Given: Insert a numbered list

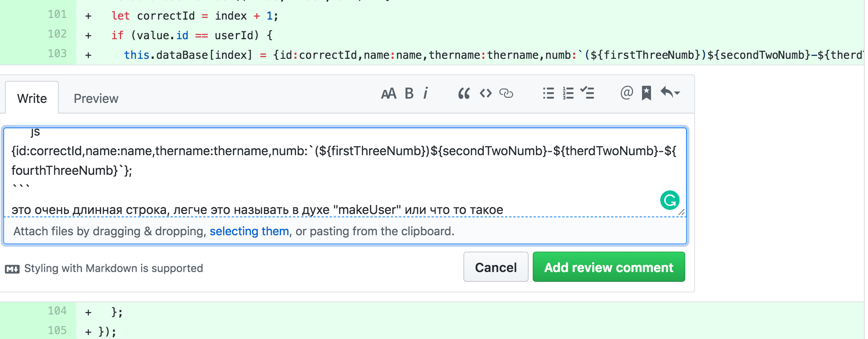Looking at the screenshot, I should coord(568,94).
